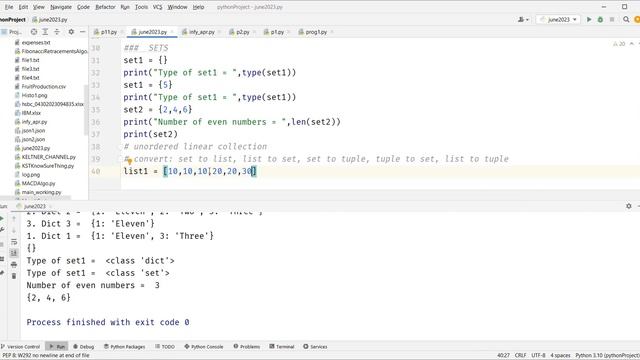
Task: Open expenses.txt in the project tree
Action: [x=36, y=42]
